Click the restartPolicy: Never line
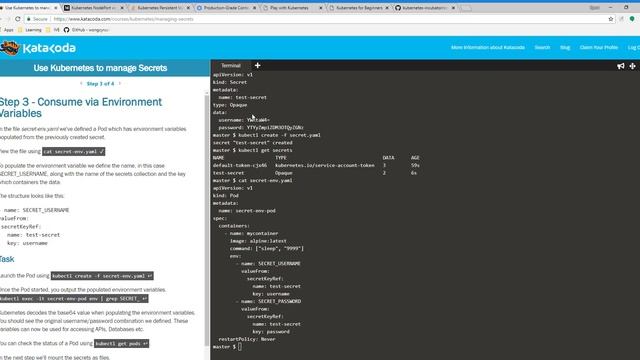640x360 pixels. (247, 339)
